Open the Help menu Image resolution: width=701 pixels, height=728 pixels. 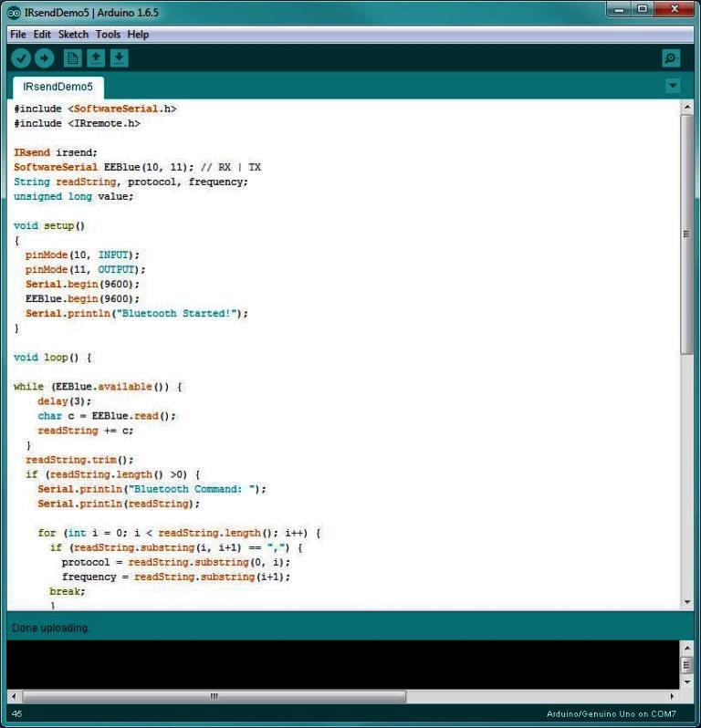(x=138, y=35)
